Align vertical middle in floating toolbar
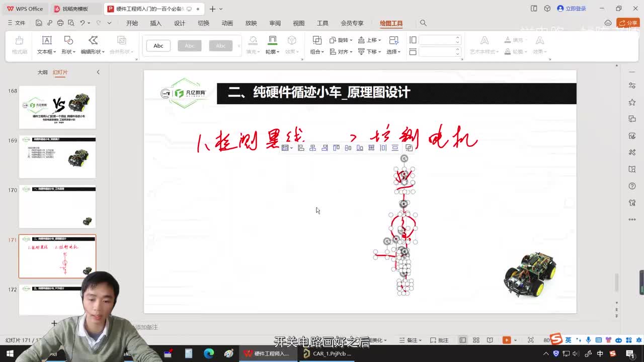 348,148
